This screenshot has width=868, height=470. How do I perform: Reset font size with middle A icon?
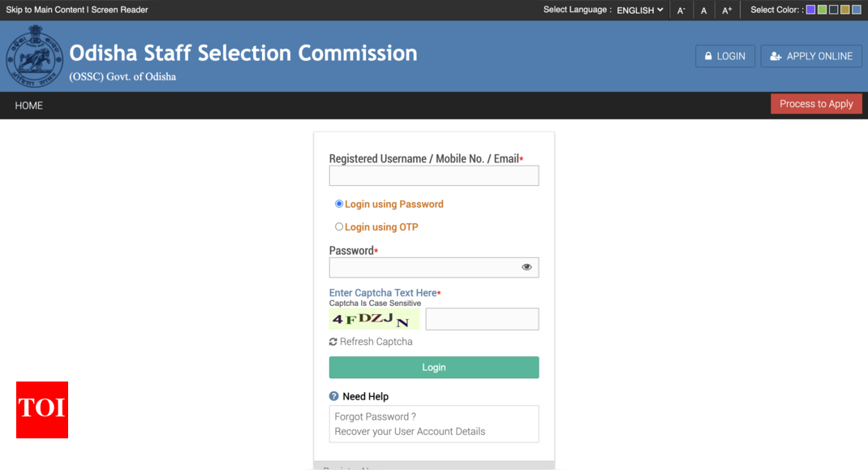(703, 11)
